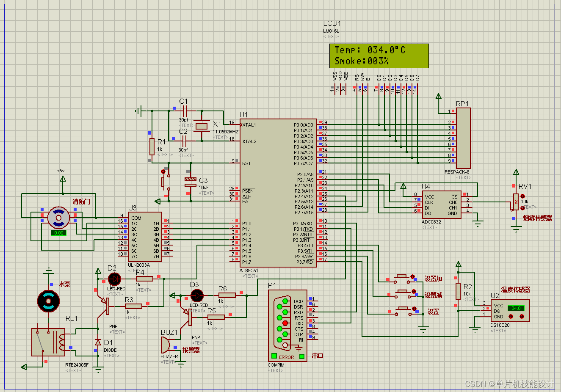This screenshot has height=392, width=561.
Task: Click the DS18B20 34.0 temperature readout
Action: tap(516, 308)
